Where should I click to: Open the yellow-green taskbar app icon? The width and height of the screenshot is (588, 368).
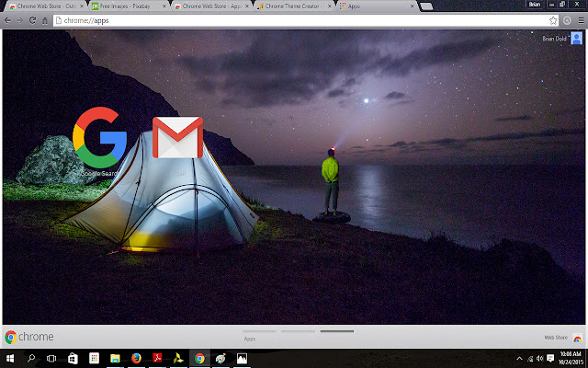point(178,358)
